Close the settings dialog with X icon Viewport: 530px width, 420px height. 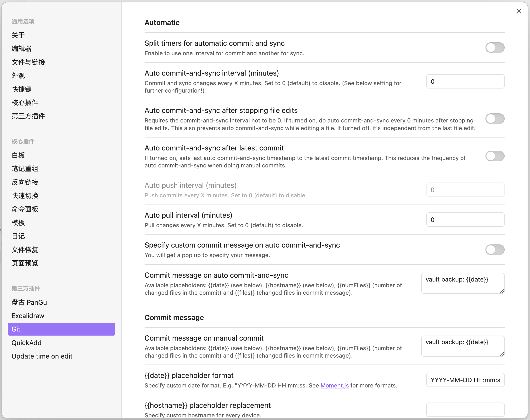[519, 11]
